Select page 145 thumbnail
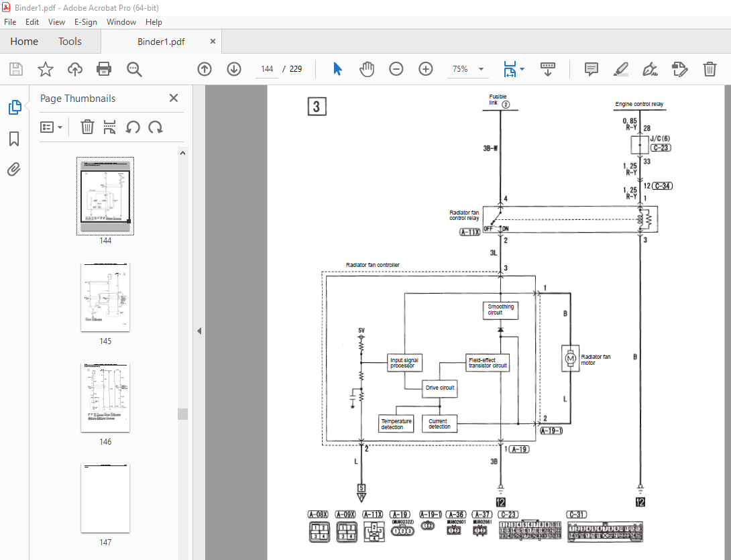This screenshot has width=731, height=560. coord(105,297)
